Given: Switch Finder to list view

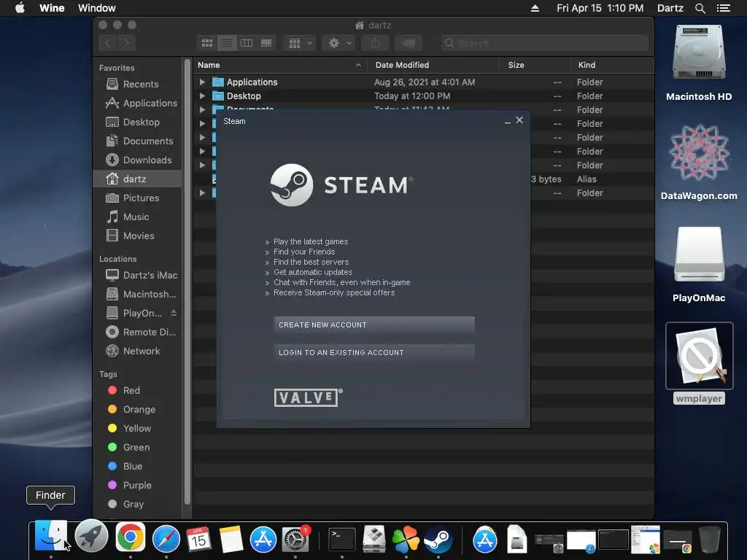Looking at the screenshot, I should click(227, 43).
